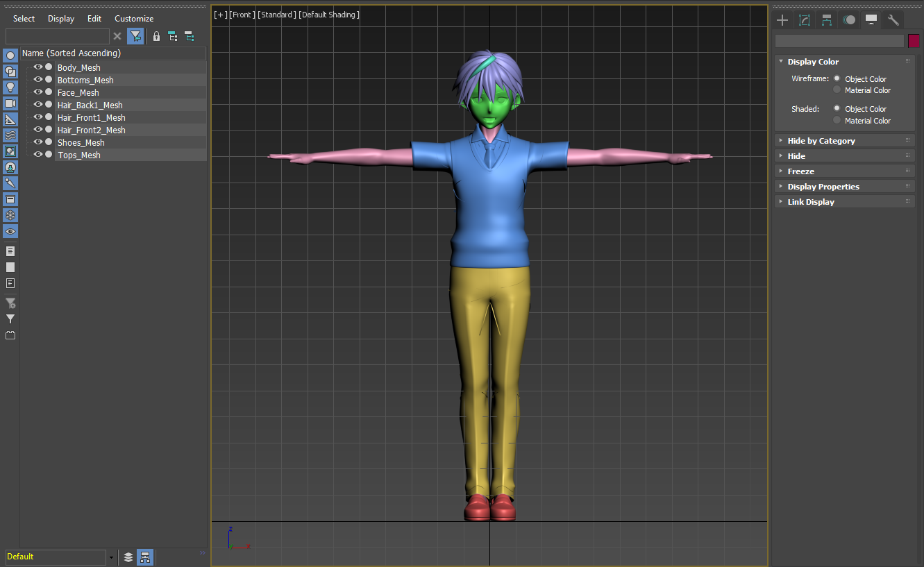This screenshot has height=567, width=924.
Task: Hide Body_Mesh using its eye icon
Action: pos(38,67)
